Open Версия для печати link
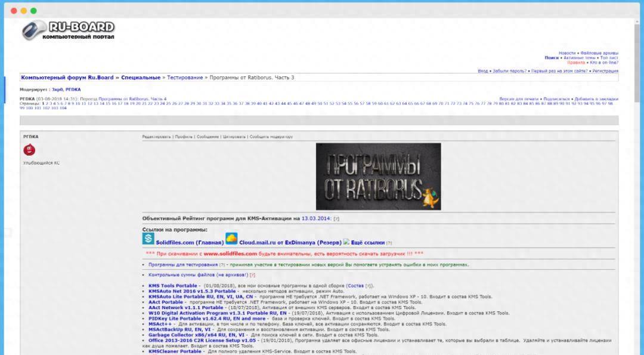 [x=518, y=98]
